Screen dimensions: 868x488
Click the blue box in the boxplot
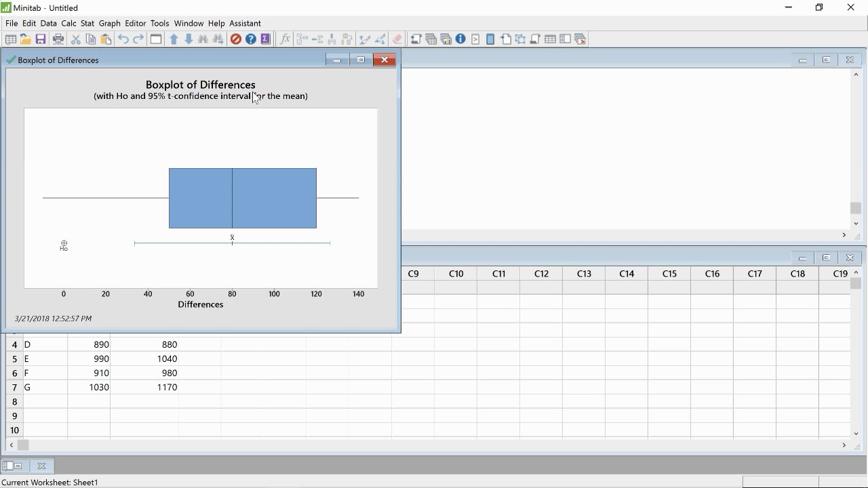pos(243,198)
